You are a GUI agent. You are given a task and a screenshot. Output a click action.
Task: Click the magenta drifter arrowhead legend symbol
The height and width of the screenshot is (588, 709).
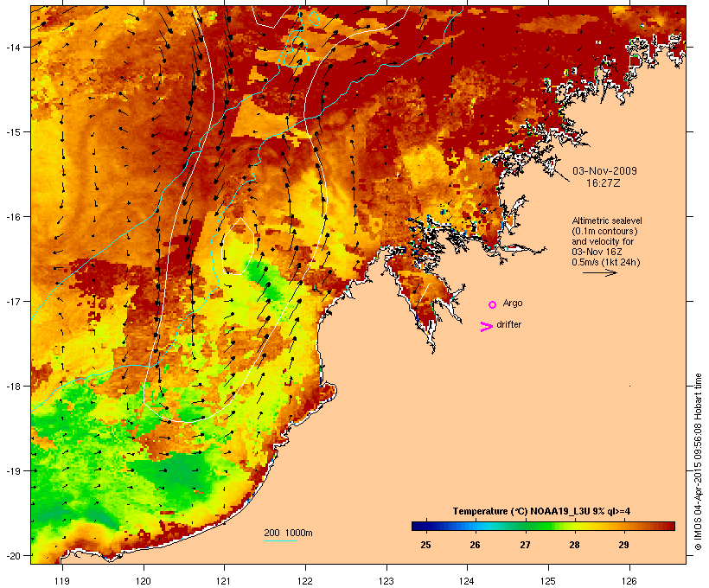tap(486, 327)
